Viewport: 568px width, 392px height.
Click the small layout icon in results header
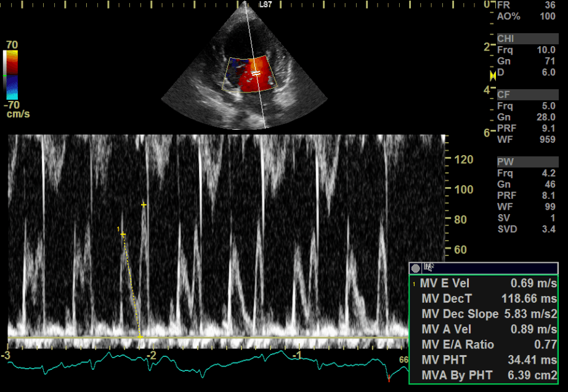tap(429, 268)
